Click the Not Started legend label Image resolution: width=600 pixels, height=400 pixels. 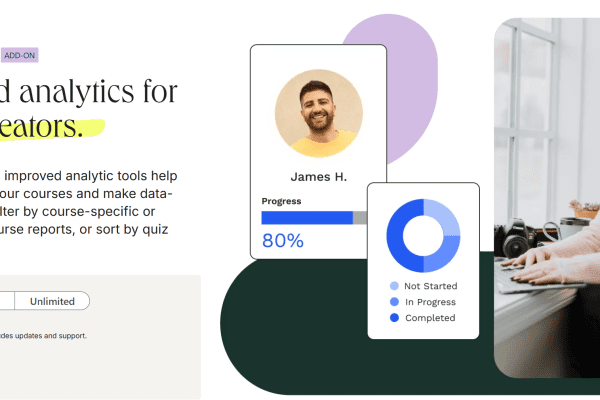[x=430, y=286]
